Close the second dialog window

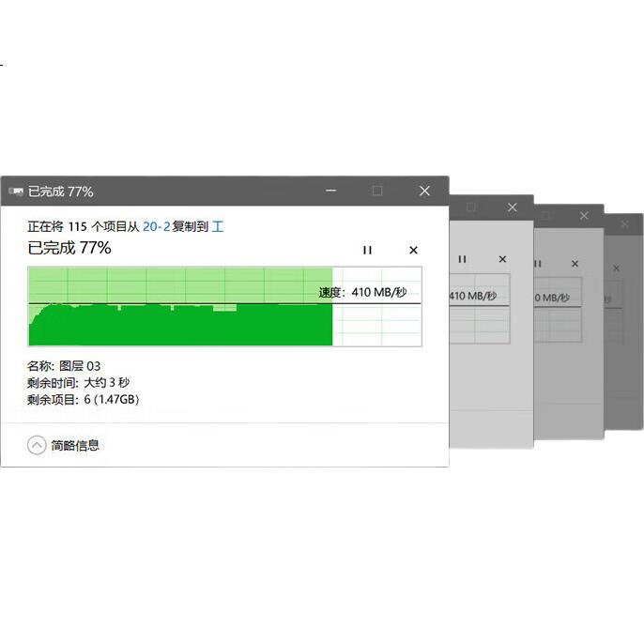coord(513,207)
